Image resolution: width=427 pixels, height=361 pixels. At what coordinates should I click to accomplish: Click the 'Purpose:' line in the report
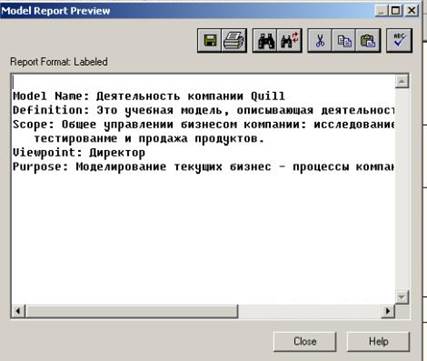203,166
